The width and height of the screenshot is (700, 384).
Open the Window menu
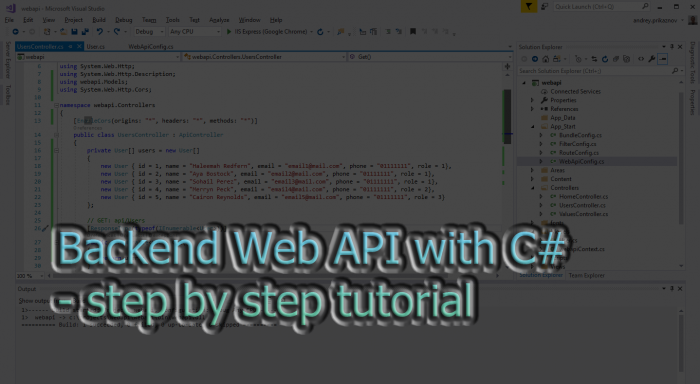pyautogui.click(x=249, y=20)
